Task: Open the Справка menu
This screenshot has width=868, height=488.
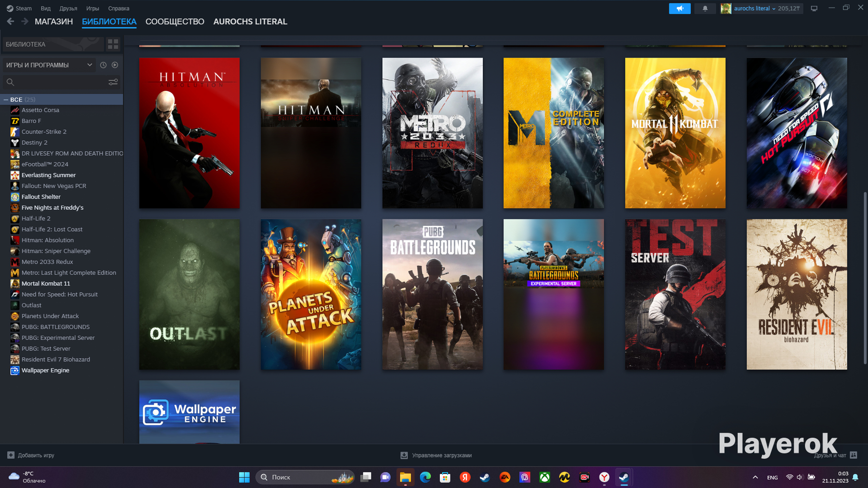Action: (x=119, y=8)
